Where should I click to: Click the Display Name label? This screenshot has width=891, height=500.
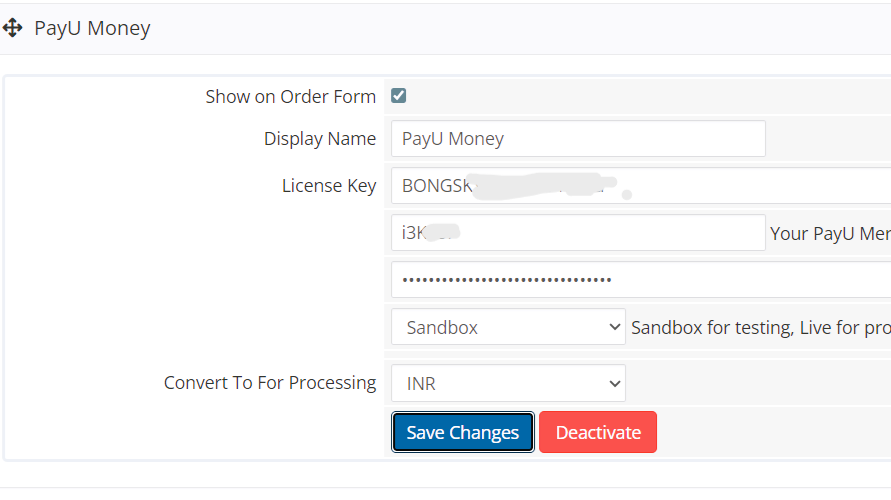point(320,139)
